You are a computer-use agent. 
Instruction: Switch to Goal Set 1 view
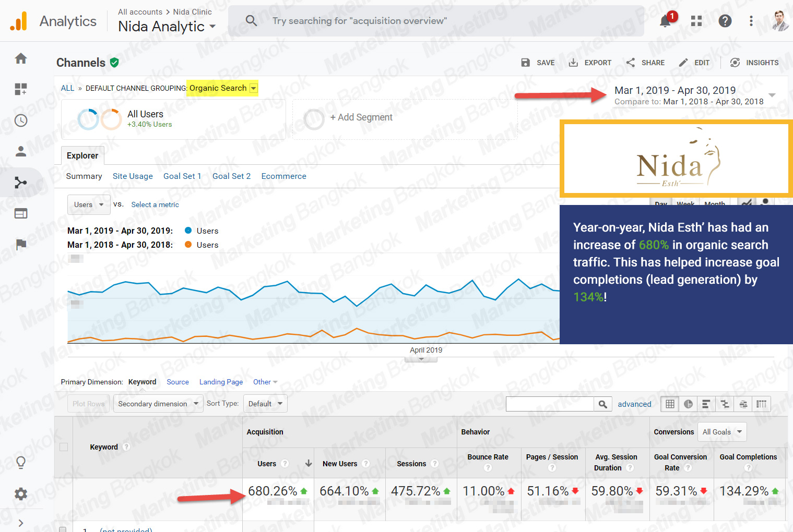(182, 176)
